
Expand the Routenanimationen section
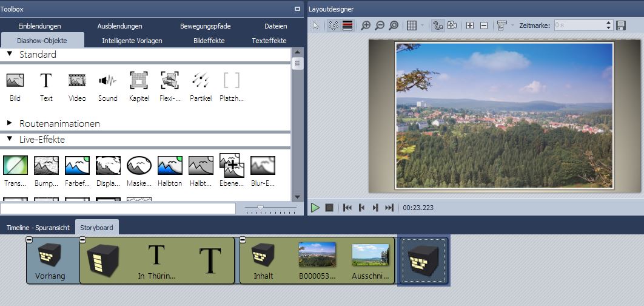coord(10,123)
